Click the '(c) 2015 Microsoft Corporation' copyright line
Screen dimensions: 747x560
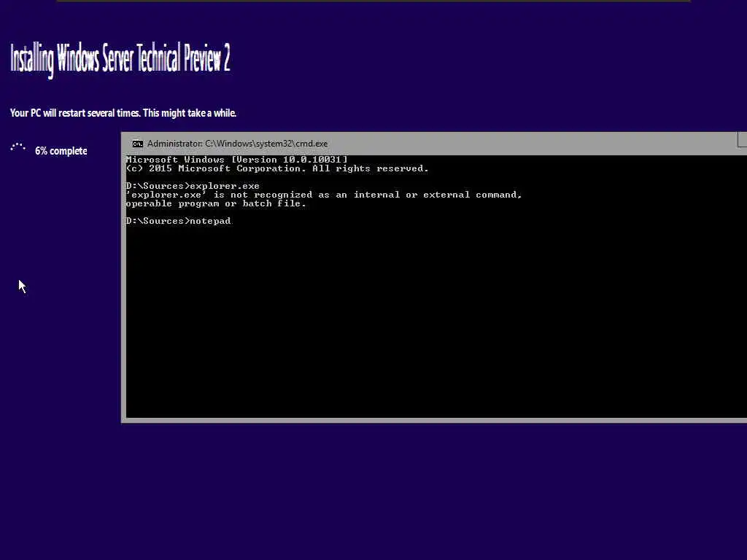coord(277,168)
